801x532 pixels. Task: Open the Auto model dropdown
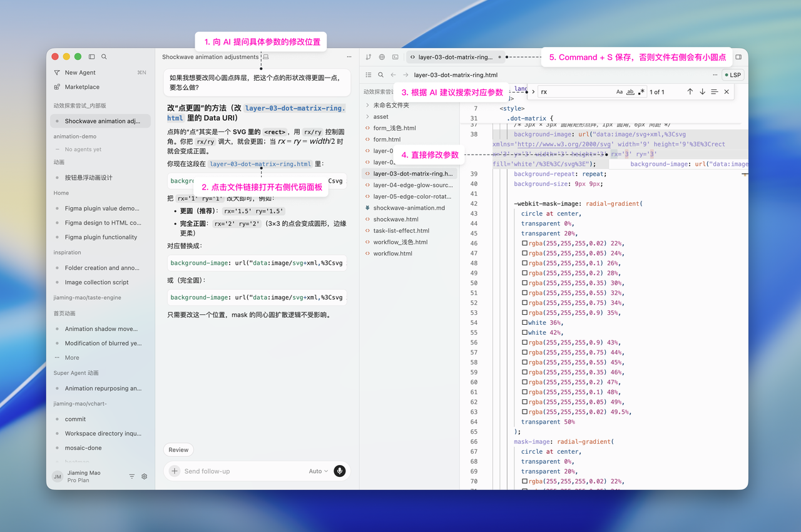coord(318,471)
